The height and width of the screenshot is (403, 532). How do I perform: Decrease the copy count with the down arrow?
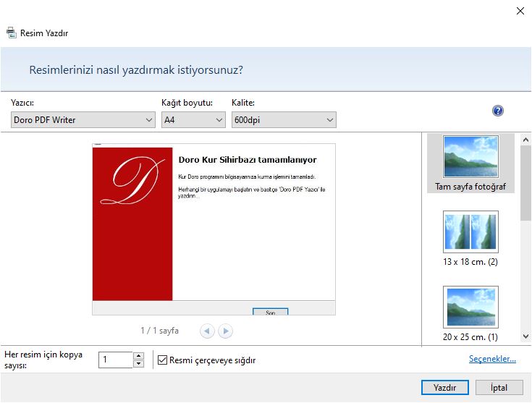(x=138, y=364)
